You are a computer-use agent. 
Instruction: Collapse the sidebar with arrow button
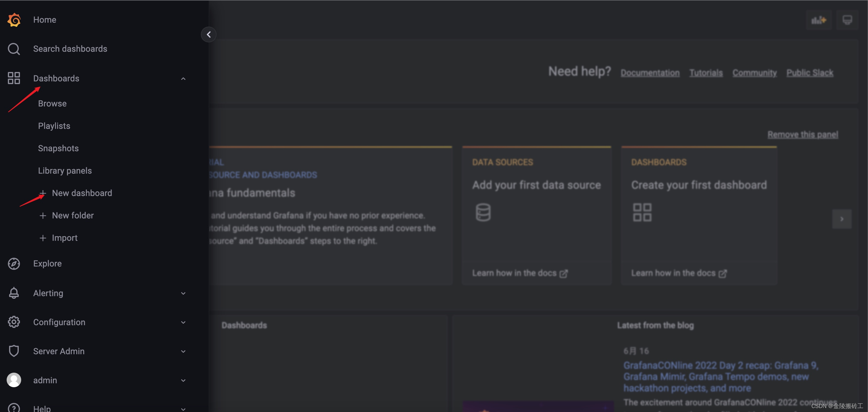click(x=209, y=34)
